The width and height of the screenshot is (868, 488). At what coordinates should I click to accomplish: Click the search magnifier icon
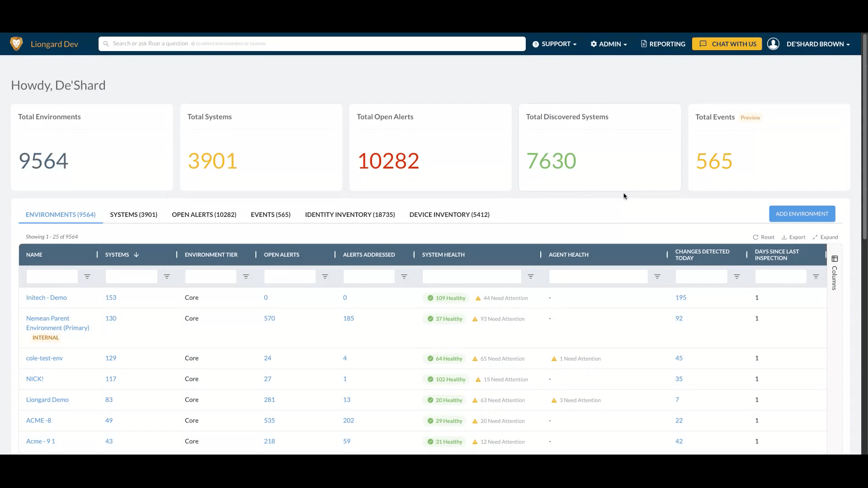(x=106, y=44)
